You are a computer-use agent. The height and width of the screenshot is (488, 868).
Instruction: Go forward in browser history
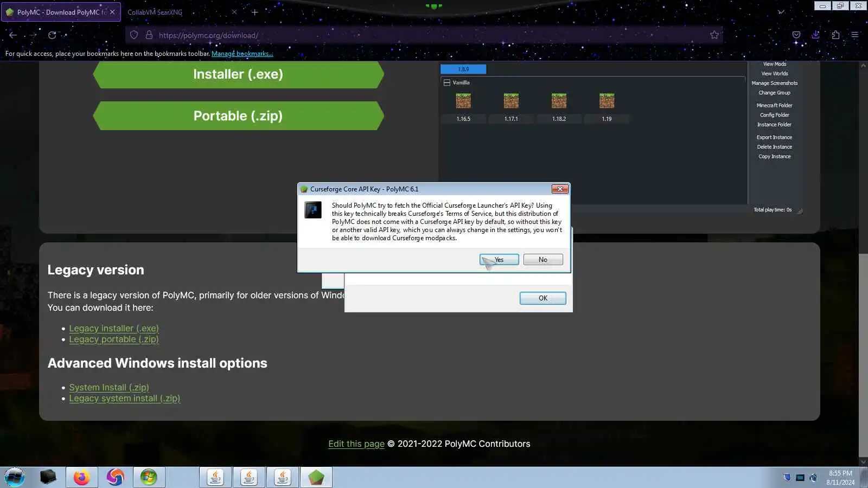(33, 35)
